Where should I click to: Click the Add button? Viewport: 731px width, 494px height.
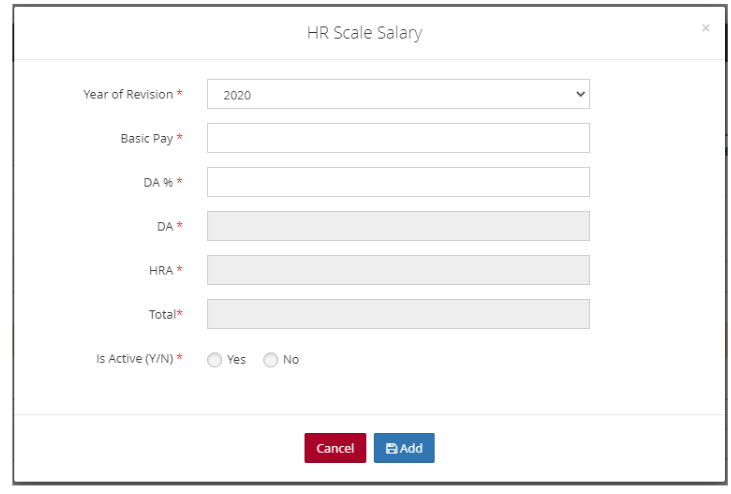coord(404,448)
